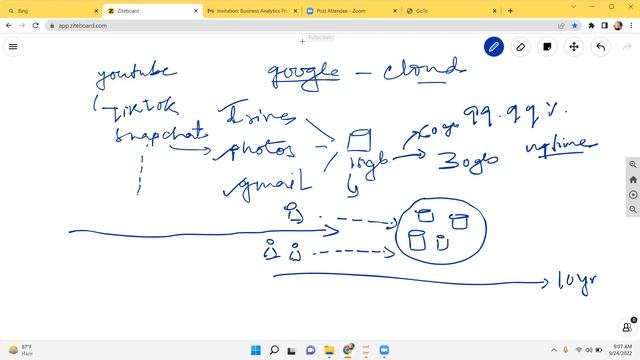
Task: Go back in the browser
Action: [9, 25]
